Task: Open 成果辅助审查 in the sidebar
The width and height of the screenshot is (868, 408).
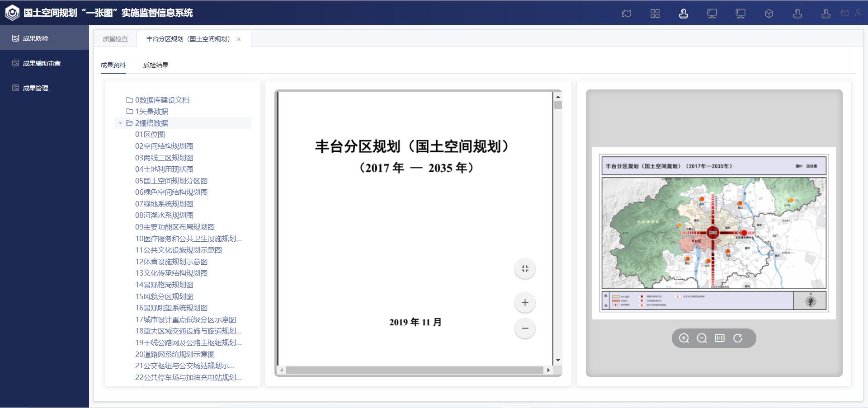Action: (x=42, y=63)
